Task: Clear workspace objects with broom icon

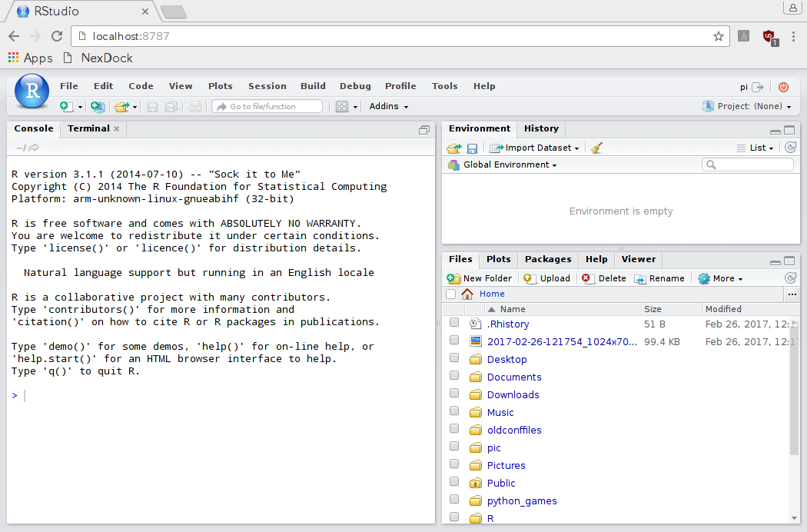Action: click(x=596, y=148)
